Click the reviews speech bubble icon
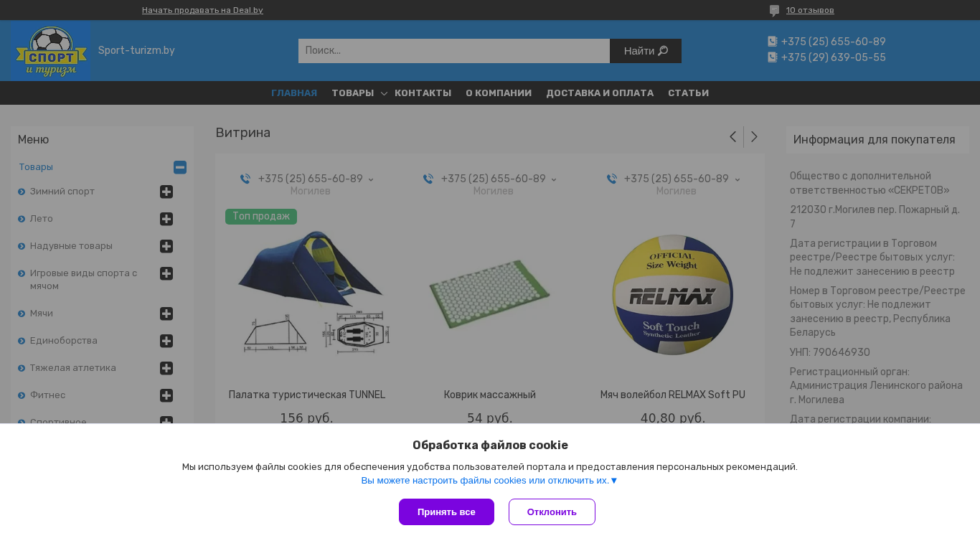 (774, 11)
